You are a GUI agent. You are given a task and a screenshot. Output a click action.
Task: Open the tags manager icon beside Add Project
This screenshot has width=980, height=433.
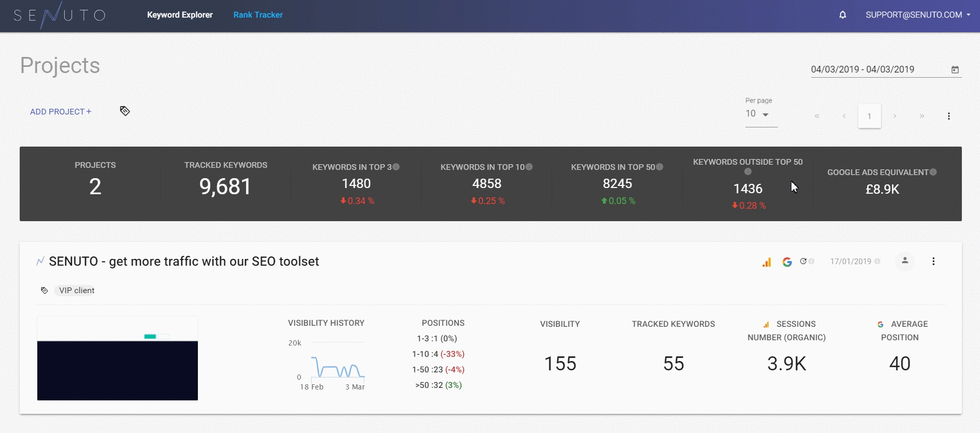(x=125, y=111)
